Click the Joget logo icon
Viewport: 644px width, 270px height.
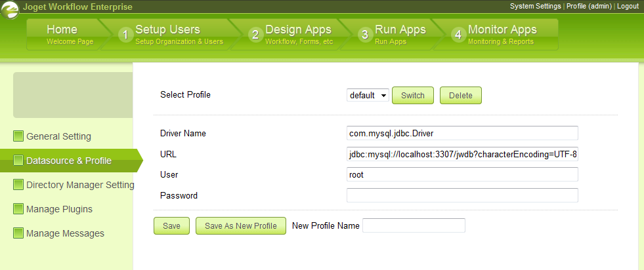10,9
